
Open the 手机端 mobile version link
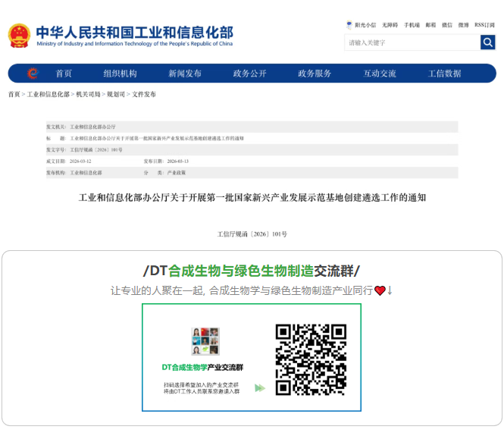point(412,25)
